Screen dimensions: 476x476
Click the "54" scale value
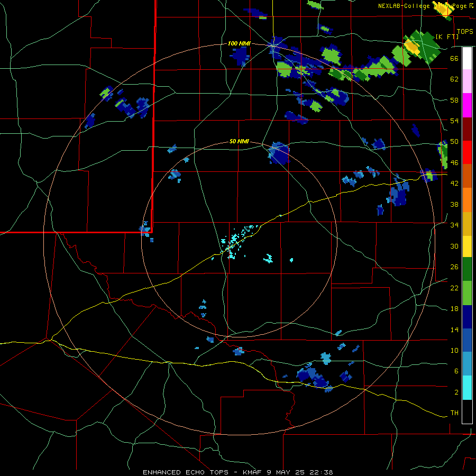pos(454,121)
